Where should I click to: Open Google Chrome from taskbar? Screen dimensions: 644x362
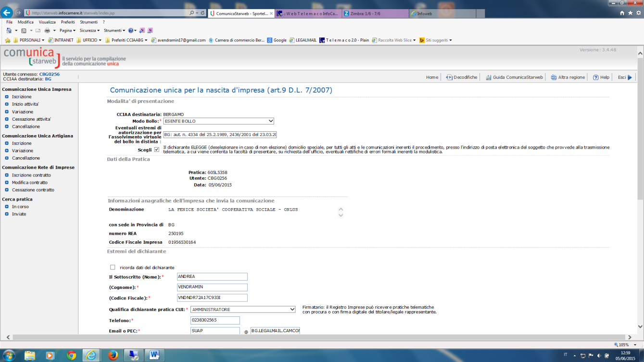point(72,355)
